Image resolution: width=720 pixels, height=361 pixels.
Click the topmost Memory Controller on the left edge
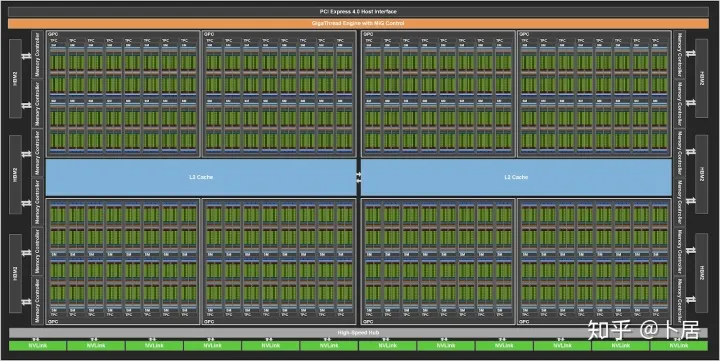tap(37, 54)
